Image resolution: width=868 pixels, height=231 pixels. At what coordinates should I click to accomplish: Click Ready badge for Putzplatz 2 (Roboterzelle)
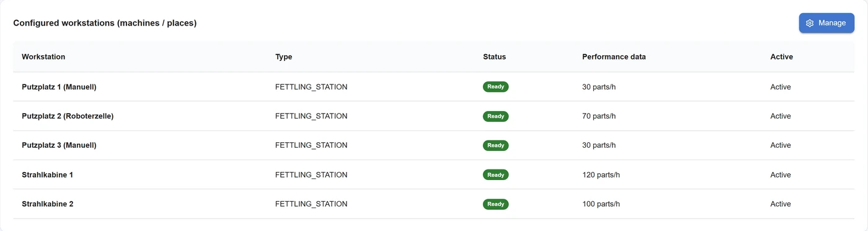click(x=495, y=116)
